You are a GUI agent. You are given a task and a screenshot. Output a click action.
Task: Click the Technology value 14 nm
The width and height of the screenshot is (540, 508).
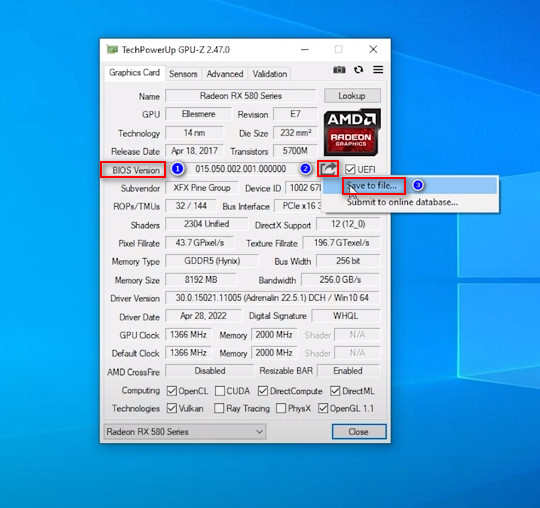click(x=194, y=133)
